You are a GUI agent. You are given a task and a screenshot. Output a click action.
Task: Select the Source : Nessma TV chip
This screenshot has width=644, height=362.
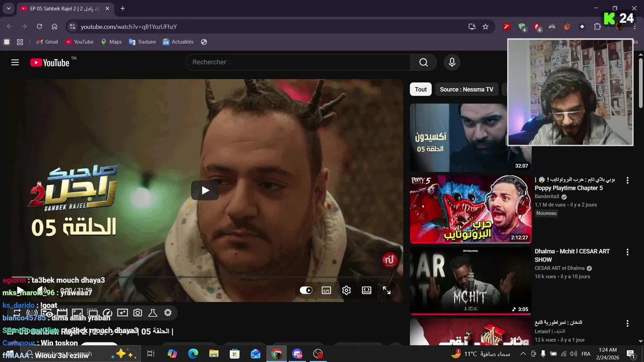(x=466, y=89)
